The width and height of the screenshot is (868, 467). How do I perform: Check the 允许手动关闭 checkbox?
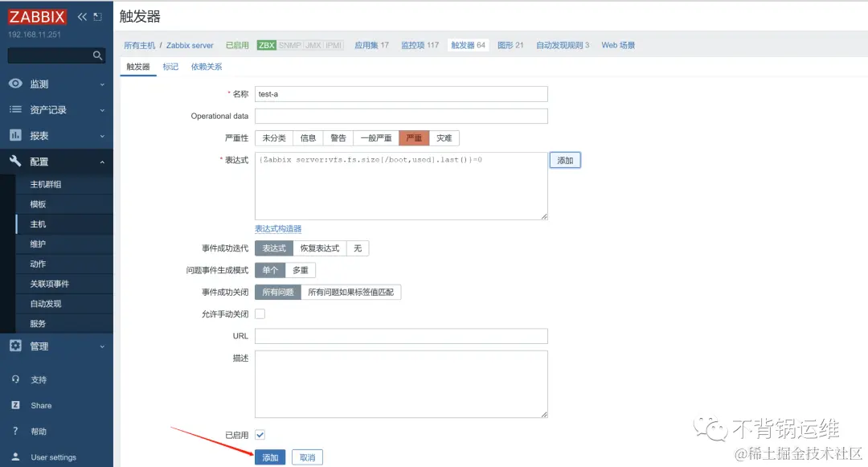point(260,313)
